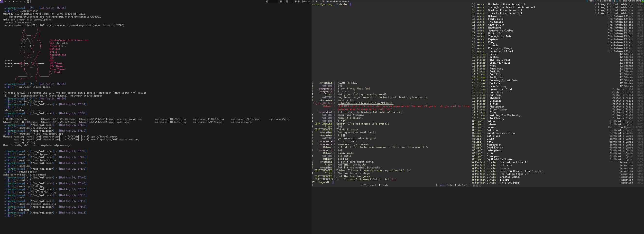Select the track 'Waking Up' by 10 Years
The image size is (644, 234).
[495, 16]
